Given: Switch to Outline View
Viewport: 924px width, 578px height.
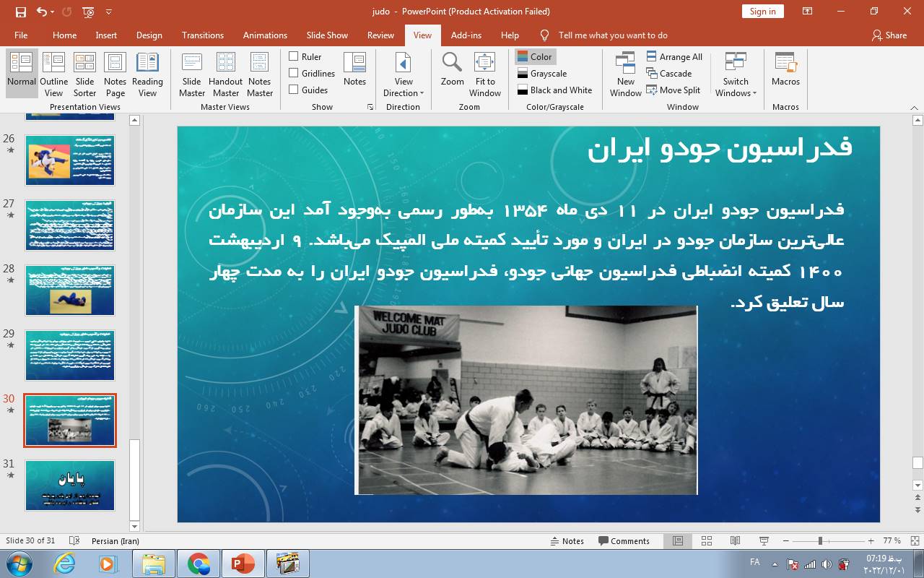Looking at the screenshot, I should [53, 74].
